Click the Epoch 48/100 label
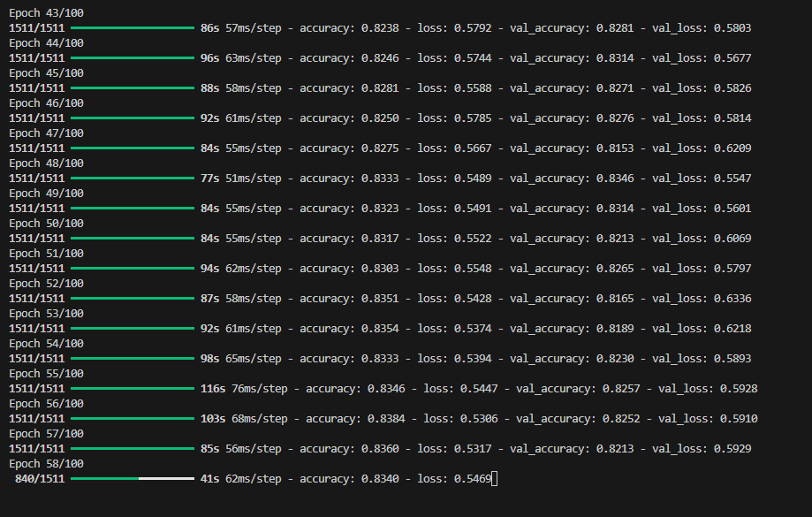This screenshot has height=517, width=812. (46, 163)
